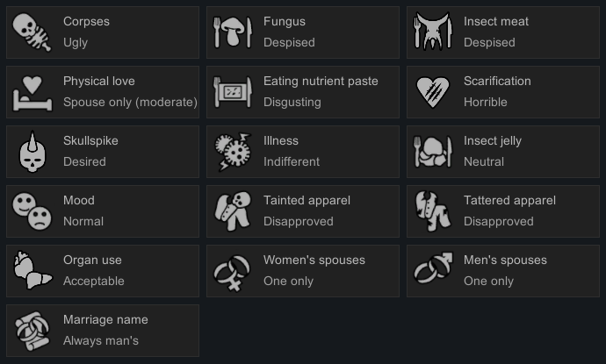The height and width of the screenshot is (364, 606).
Task: Select the Fungus mushroom icon
Action: (x=233, y=32)
